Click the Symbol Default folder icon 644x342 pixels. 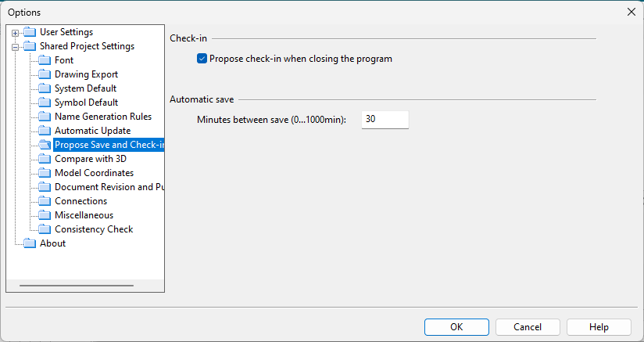[45, 103]
